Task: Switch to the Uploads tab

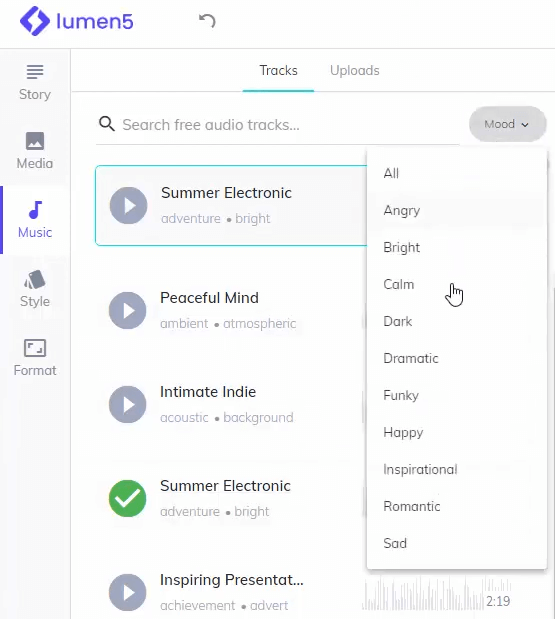Action: pos(354,70)
